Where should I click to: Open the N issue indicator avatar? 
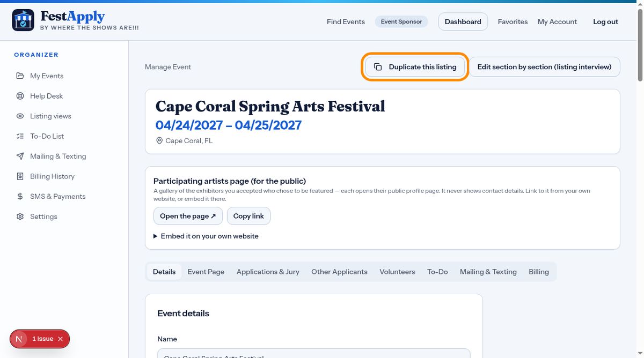point(19,339)
